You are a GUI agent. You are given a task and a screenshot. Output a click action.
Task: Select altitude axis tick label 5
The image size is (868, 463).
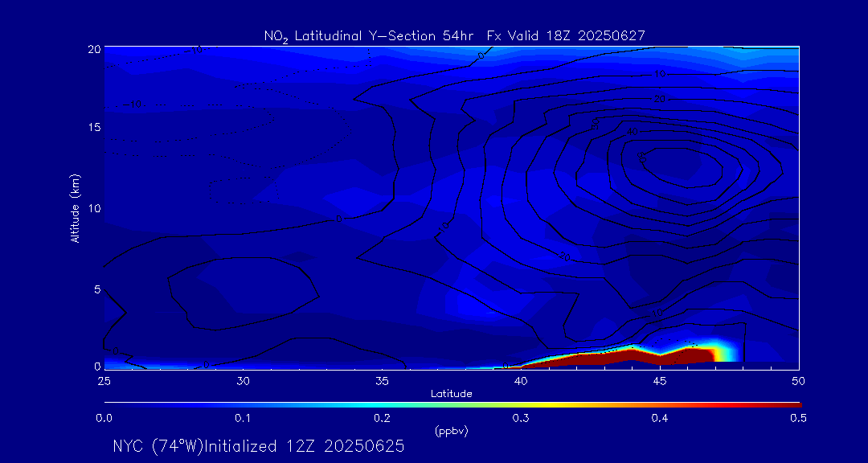(97, 289)
